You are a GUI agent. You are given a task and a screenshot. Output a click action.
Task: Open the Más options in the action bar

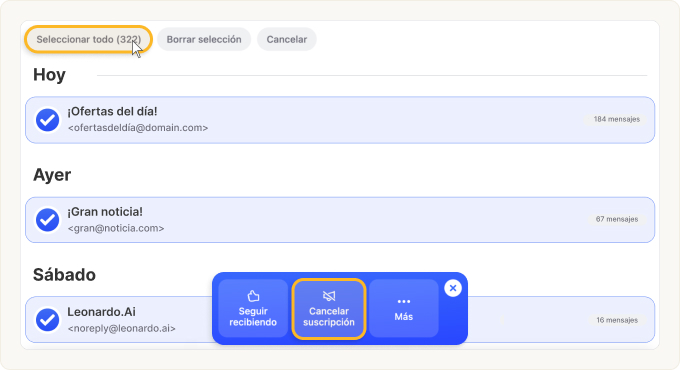click(x=403, y=308)
